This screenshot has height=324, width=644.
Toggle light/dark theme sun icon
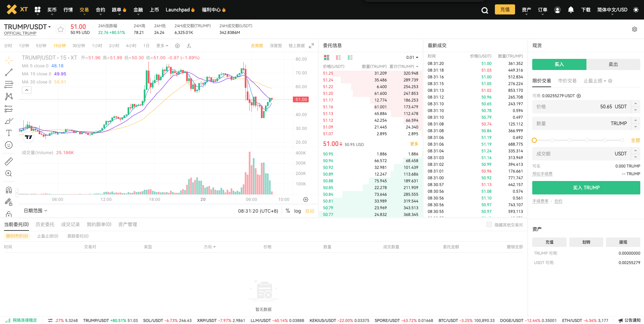click(636, 10)
